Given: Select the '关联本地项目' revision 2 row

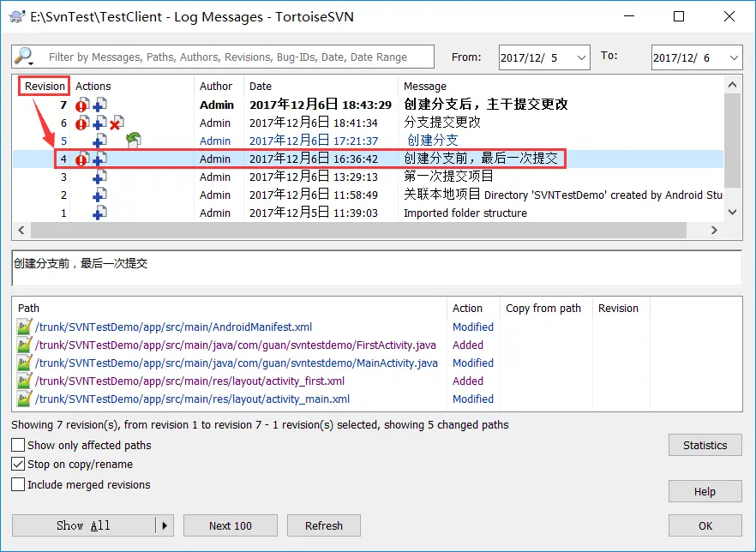Looking at the screenshot, I should point(368,195).
